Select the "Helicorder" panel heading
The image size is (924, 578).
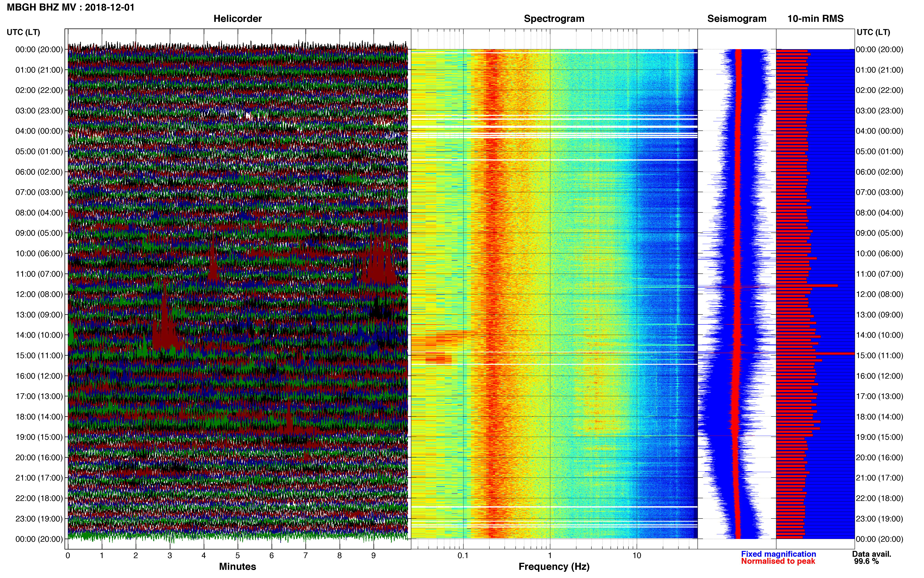238,19
